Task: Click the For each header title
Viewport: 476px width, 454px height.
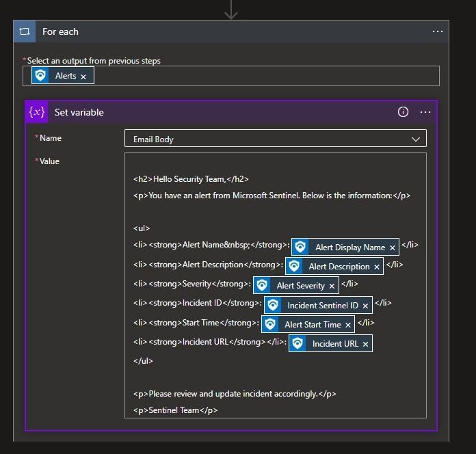Action: pyautogui.click(x=60, y=31)
